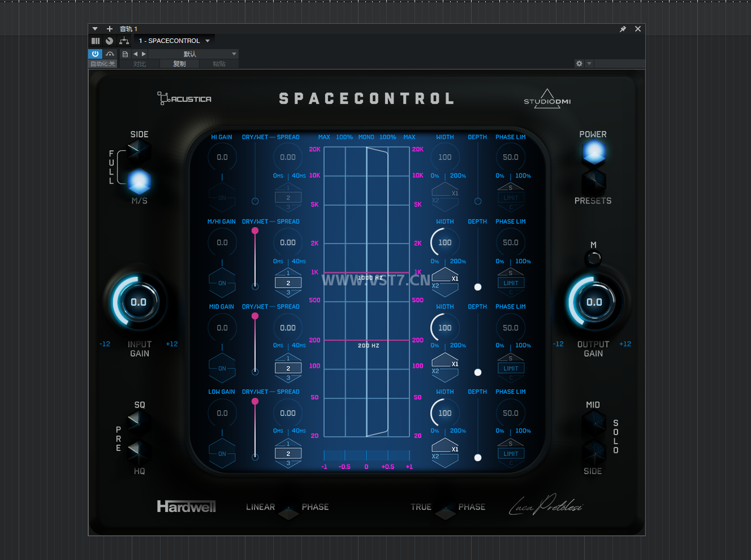Click the OUTPUT GAIN knob
The image size is (751, 560).
click(x=594, y=302)
